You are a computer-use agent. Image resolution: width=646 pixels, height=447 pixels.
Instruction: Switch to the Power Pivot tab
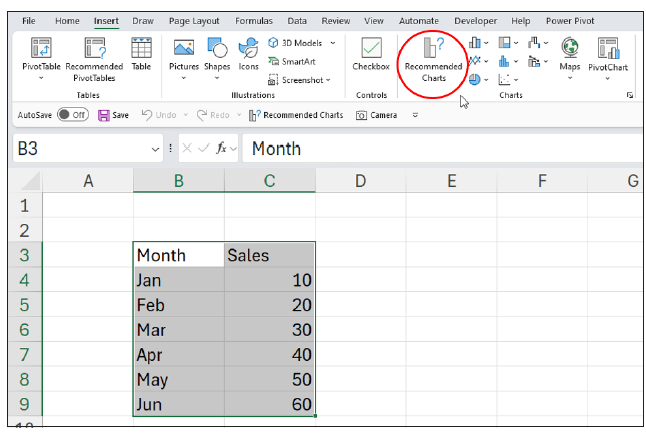pyautogui.click(x=570, y=21)
